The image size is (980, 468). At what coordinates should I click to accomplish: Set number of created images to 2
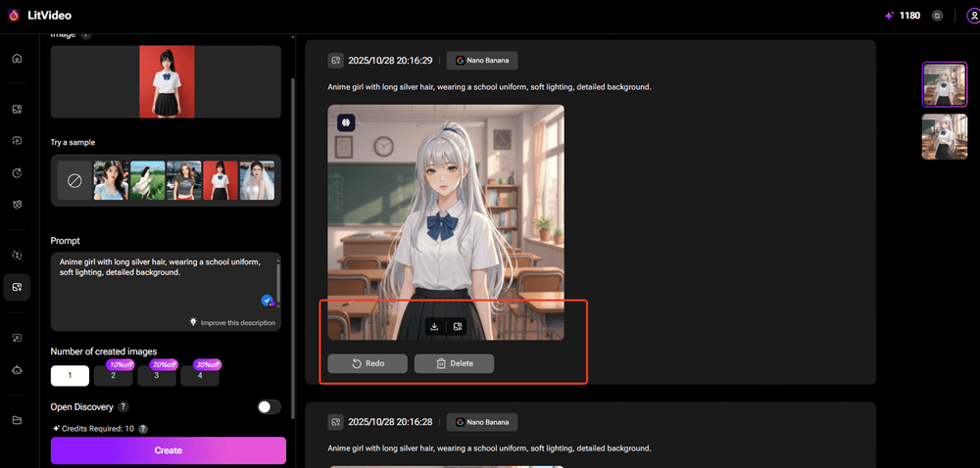pyautogui.click(x=113, y=376)
